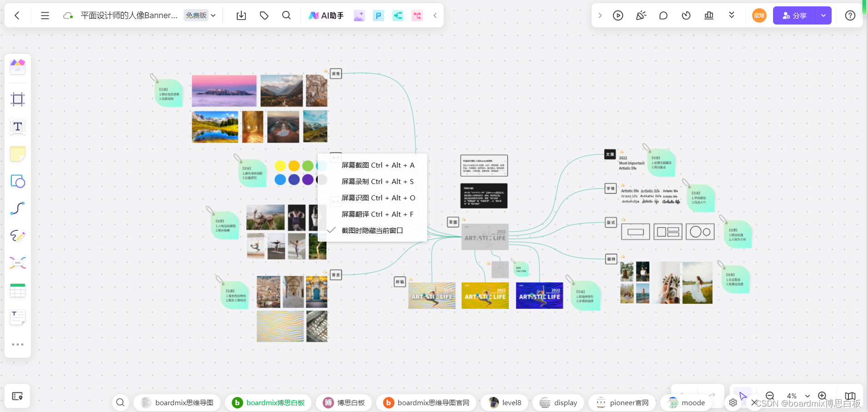Viewport: 868px width, 412px height.
Task: Expand the right toolbar with right chevron
Action: click(600, 15)
